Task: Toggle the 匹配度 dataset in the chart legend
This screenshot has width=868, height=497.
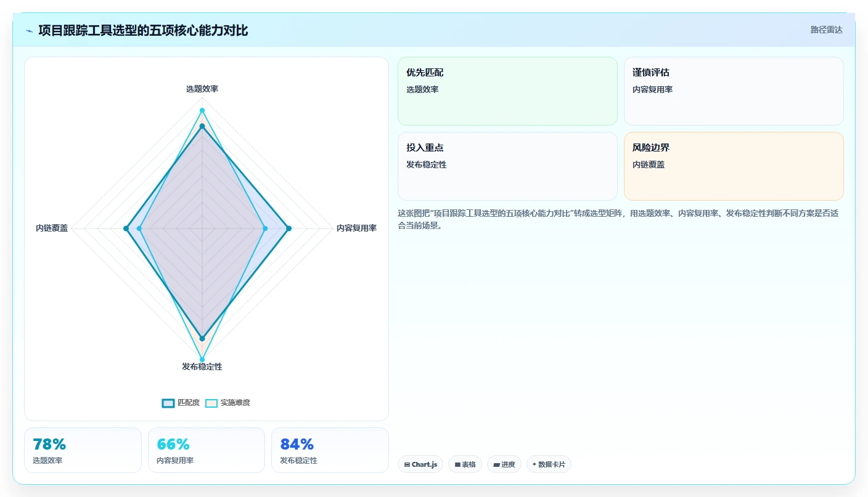Action: pos(181,403)
